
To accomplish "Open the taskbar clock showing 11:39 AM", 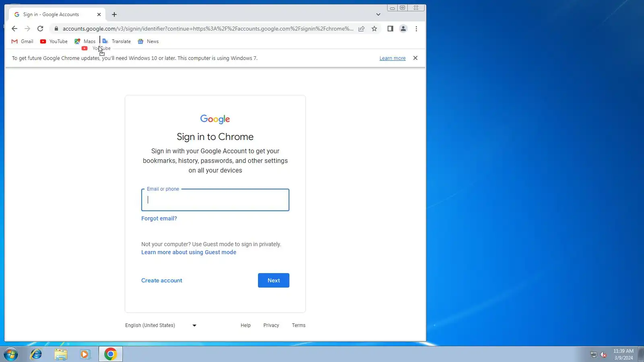I will [623, 354].
